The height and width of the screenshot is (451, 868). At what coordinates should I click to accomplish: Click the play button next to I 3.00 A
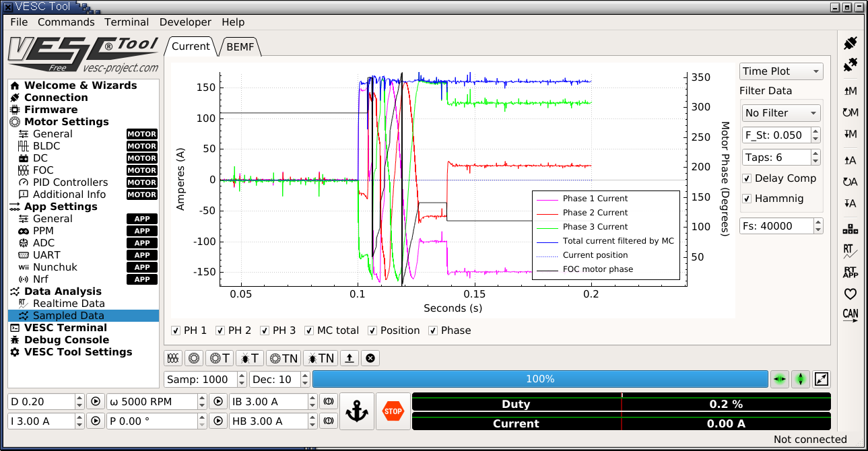[x=96, y=421]
